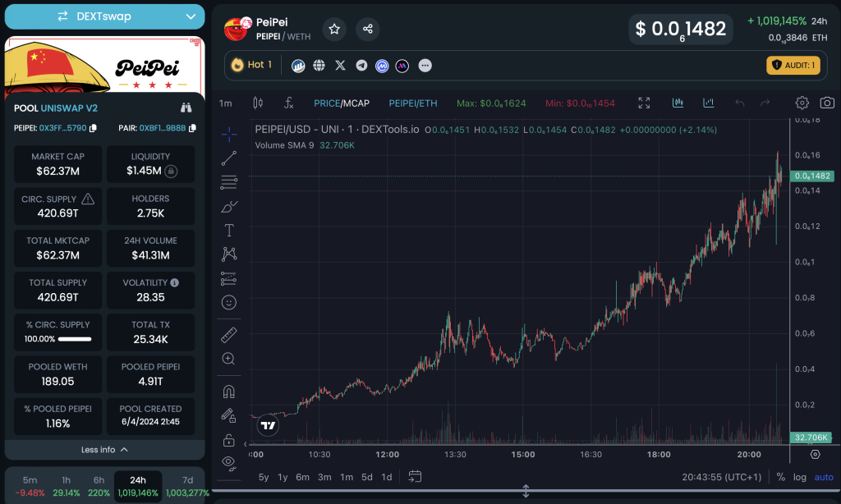Share the PeiPei pair page
The image size is (841, 504).
coord(367,29)
